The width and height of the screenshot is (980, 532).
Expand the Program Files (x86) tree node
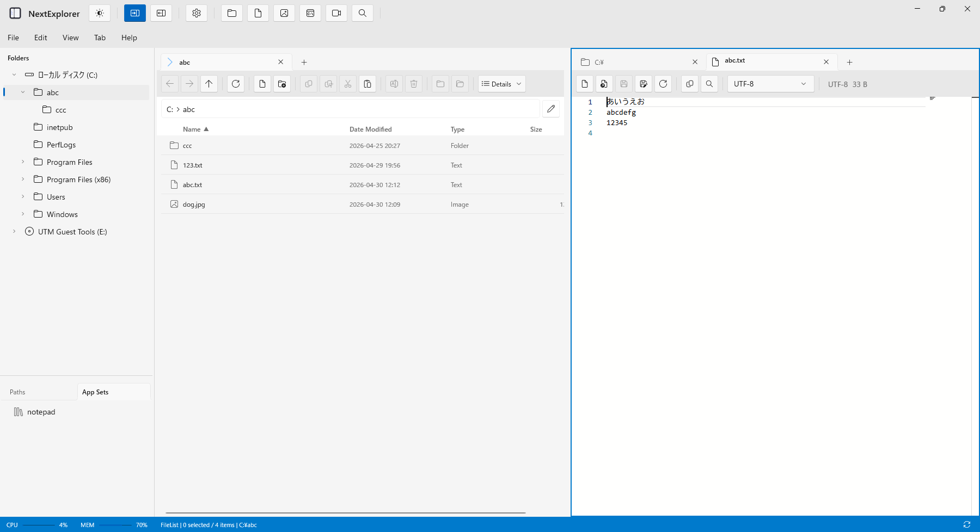[23, 179]
